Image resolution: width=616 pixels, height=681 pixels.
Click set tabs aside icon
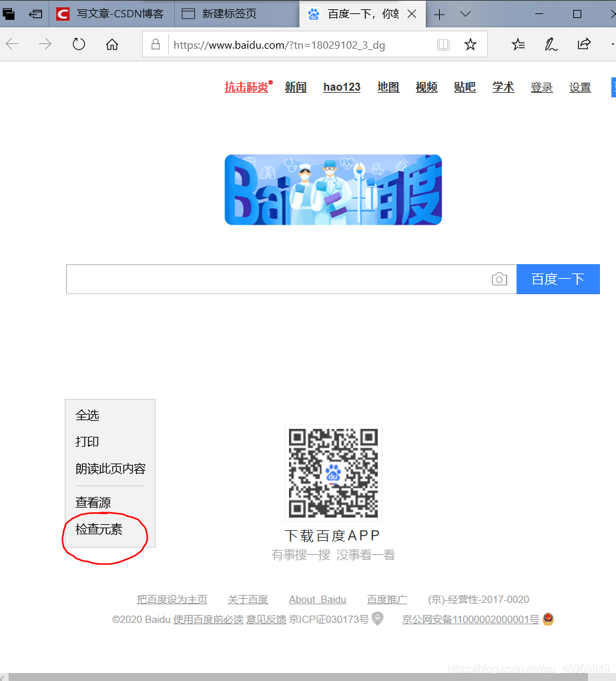[x=35, y=14]
